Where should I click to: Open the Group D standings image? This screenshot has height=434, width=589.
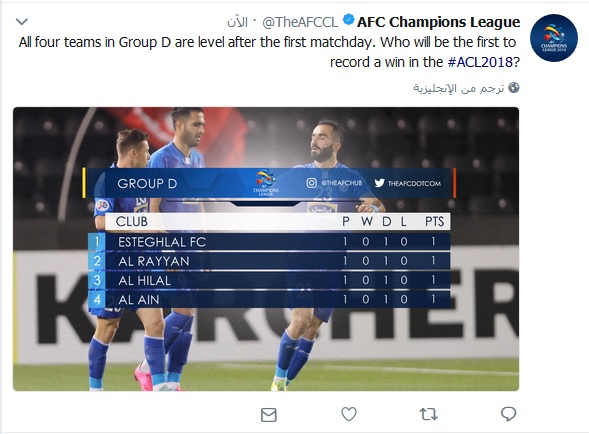point(266,249)
